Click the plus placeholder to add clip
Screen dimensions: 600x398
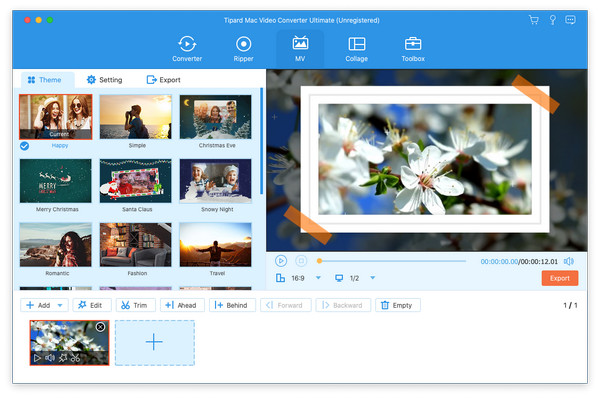[x=155, y=343]
